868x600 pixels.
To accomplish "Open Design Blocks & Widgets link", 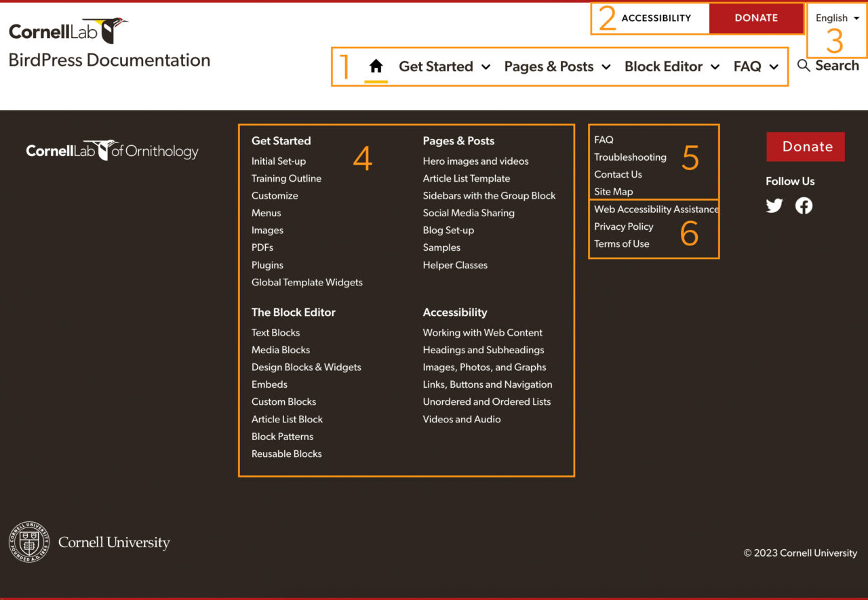I will point(307,367).
